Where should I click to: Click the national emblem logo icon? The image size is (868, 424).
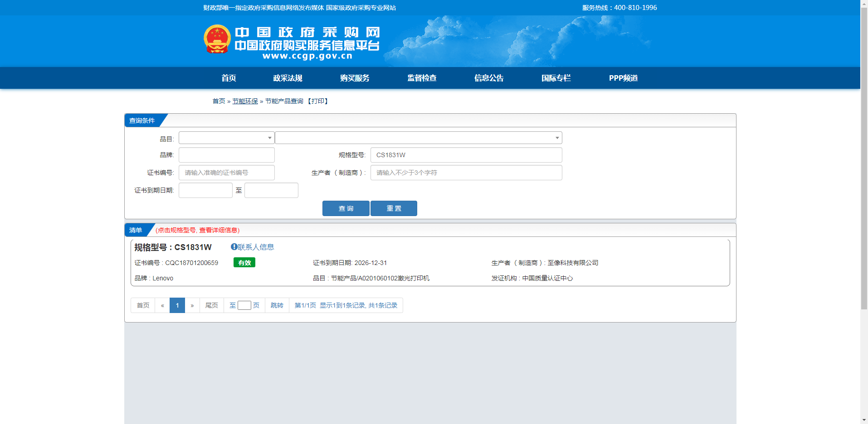[217, 39]
